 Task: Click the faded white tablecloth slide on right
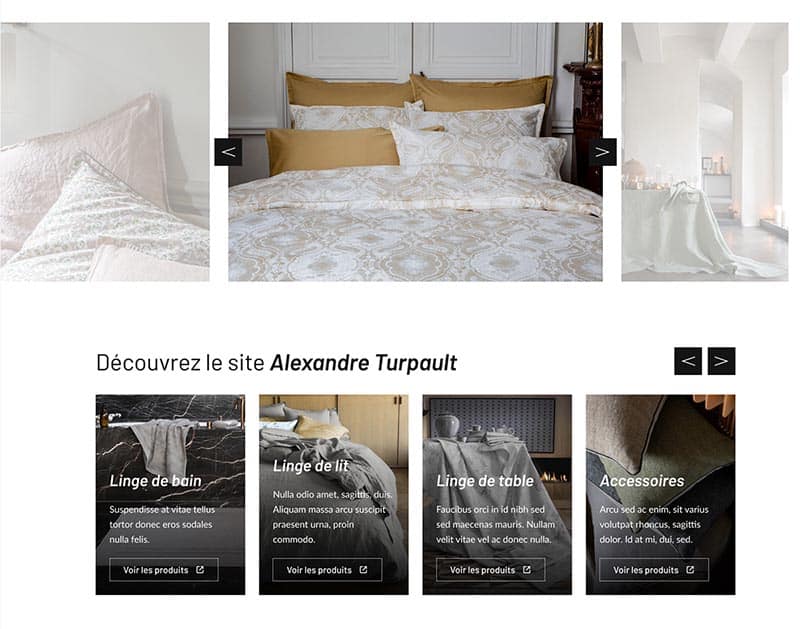[x=705, y=152]
